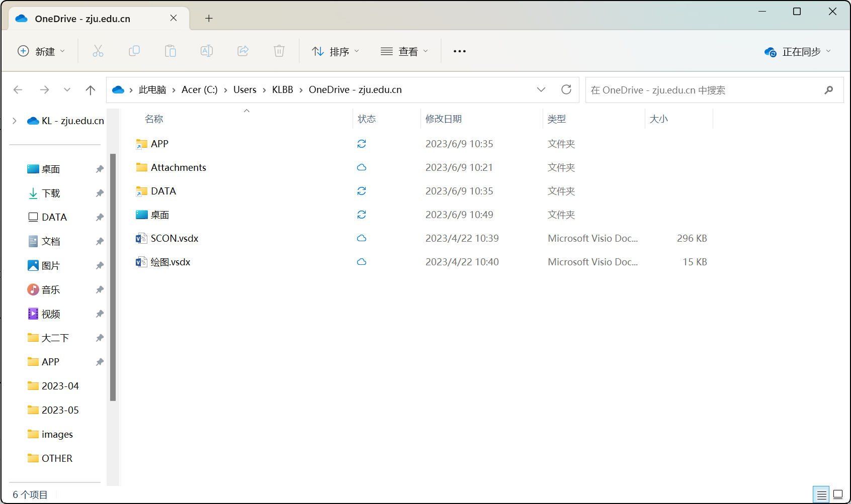Switch to large thumbnails view icon

pyautogui.click(x=838, y=494)
